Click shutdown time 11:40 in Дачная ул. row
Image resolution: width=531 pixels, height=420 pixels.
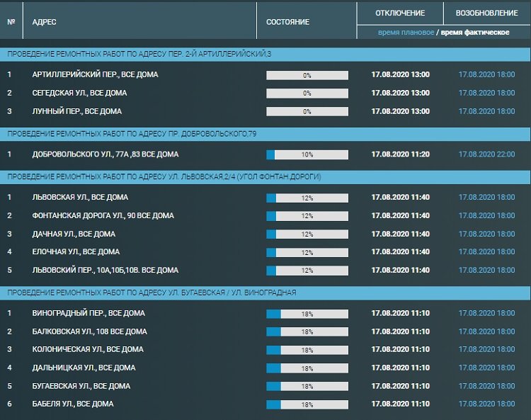[400, 234]
